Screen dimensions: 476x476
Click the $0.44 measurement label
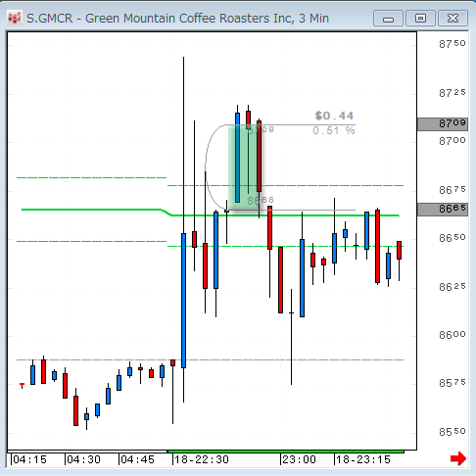[x=334, y=116]
